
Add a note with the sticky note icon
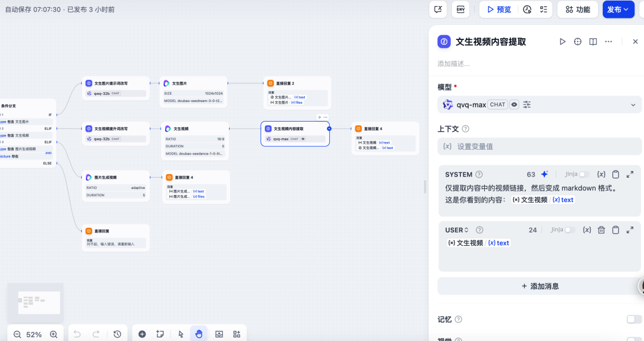[160, 334]
